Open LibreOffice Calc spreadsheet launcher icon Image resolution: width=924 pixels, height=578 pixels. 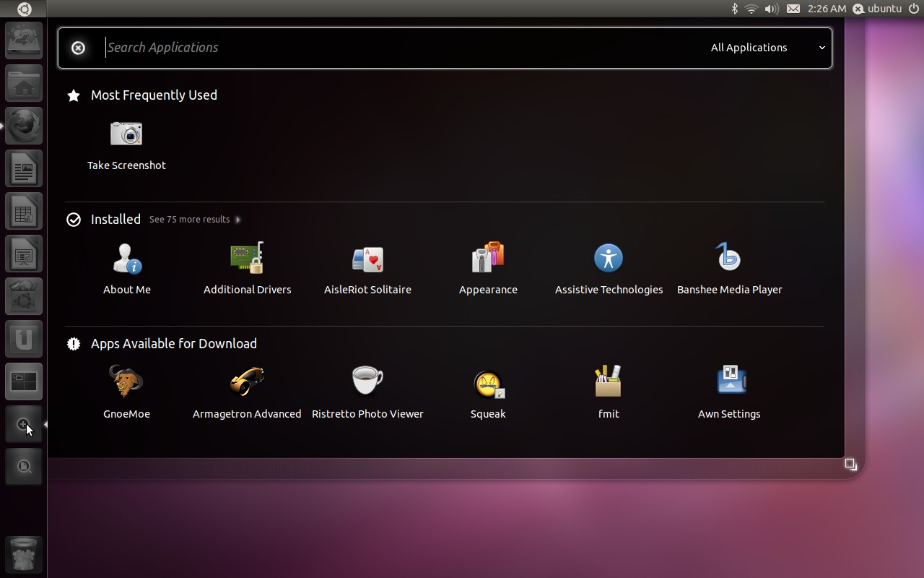[x=24, y=211]
